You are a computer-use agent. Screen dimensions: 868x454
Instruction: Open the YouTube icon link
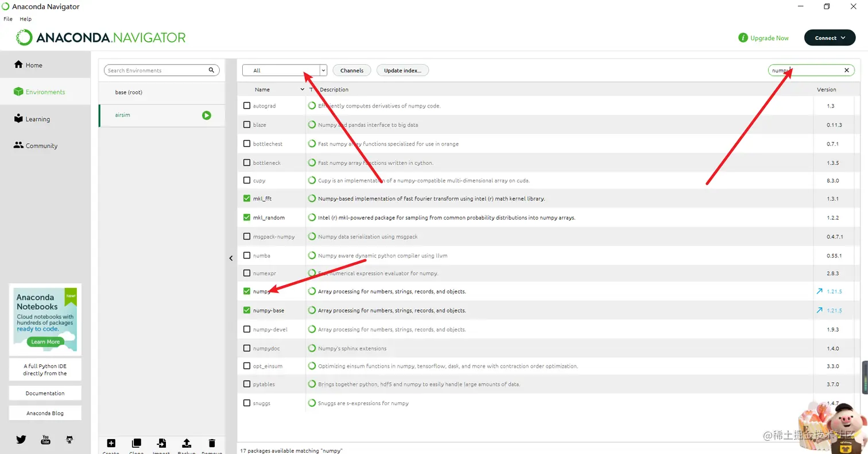45,440
